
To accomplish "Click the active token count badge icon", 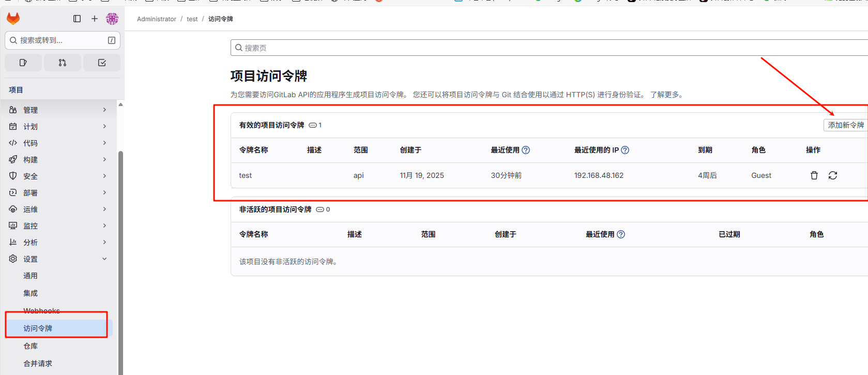I will pos(313,125).
